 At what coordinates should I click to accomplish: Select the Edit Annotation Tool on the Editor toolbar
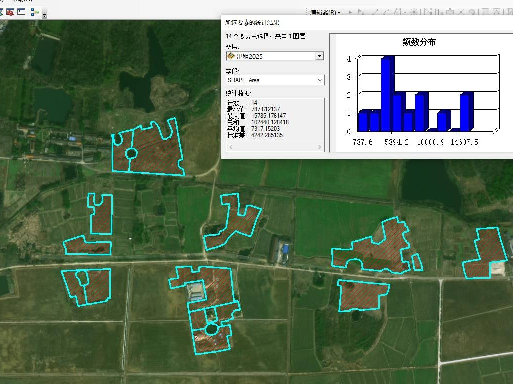360,12
